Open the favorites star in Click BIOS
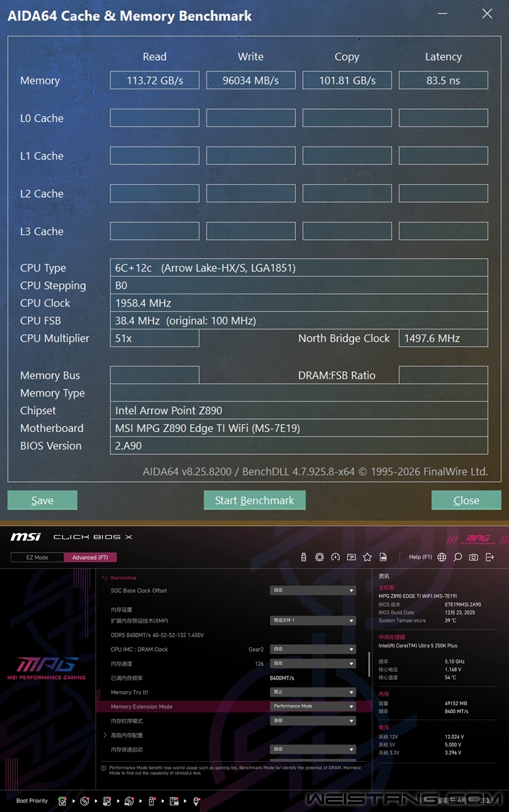Image resolution: width=509 pixels, height=812 pixels. pyautogui.click(x=367, y=557)
